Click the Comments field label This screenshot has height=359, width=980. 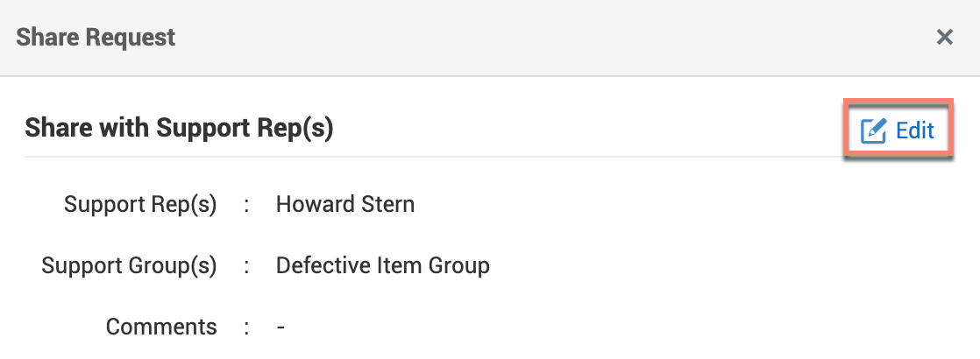coord(161,327)
